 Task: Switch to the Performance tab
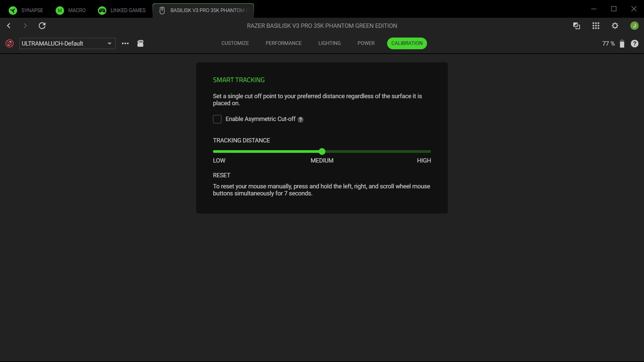[283, 43]
